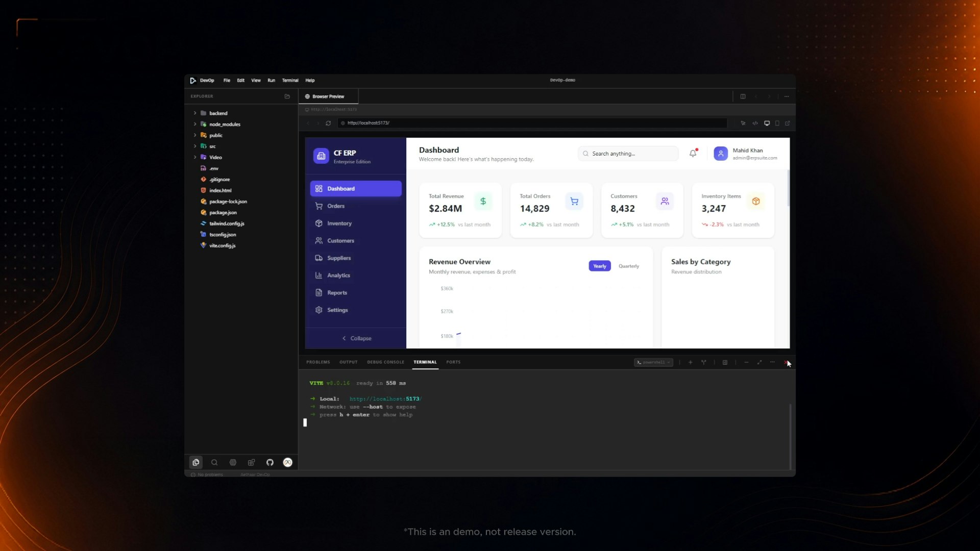Open the View menu

point(256,80)
